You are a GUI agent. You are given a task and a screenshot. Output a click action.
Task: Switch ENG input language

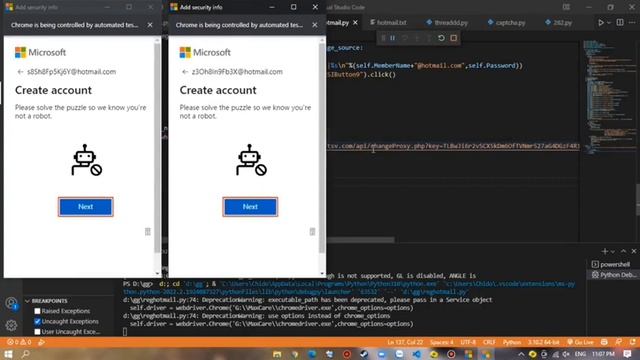580,354
